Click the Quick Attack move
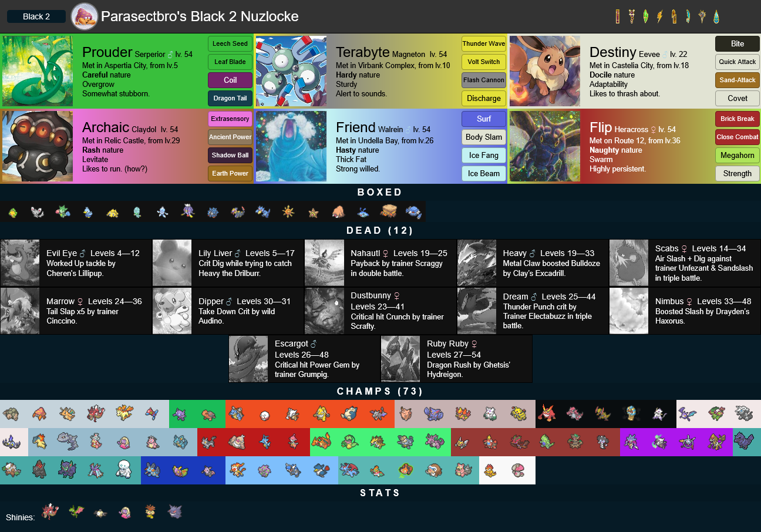761x532 pixels. pos(738,62)
